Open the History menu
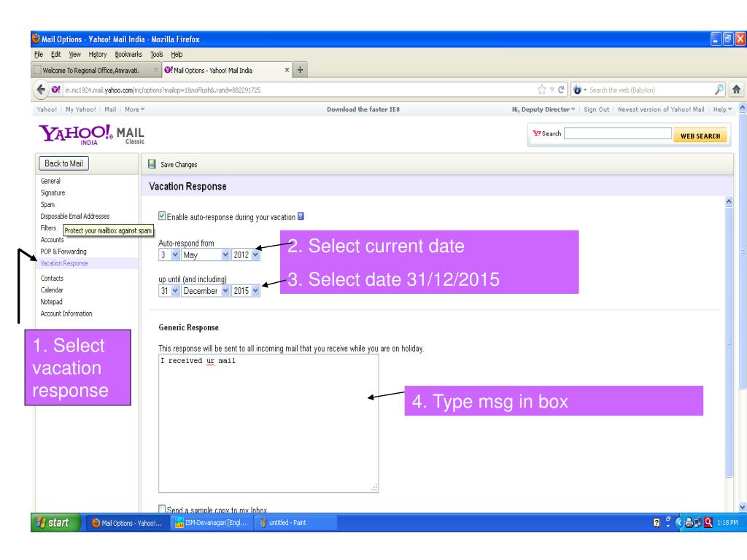This screenshot has height=560, width=747. click(x=98, y=54)
